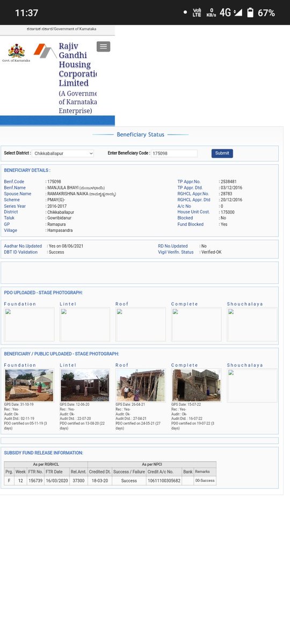Open the hamburger navigation menu
Image resolution: width=290 pixels, height=644 pixels.
pyautogui.click(x=104, y=47)
